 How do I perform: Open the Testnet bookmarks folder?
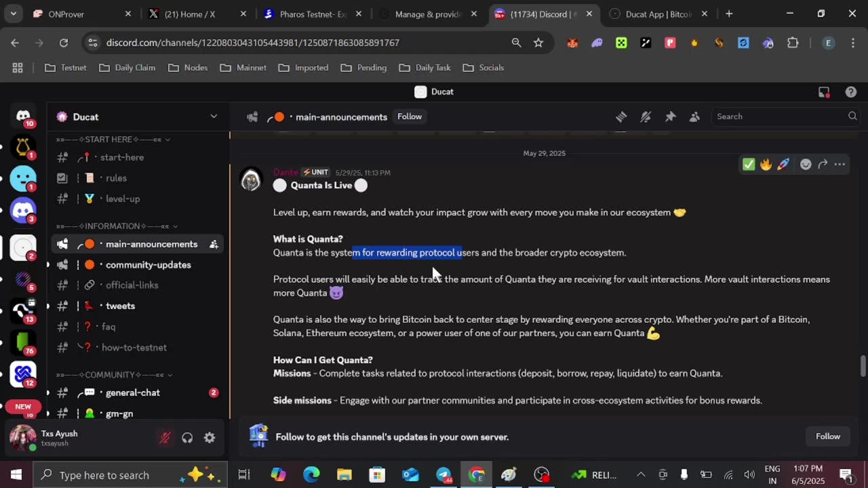pyautogui.click(x=65, y=68)
